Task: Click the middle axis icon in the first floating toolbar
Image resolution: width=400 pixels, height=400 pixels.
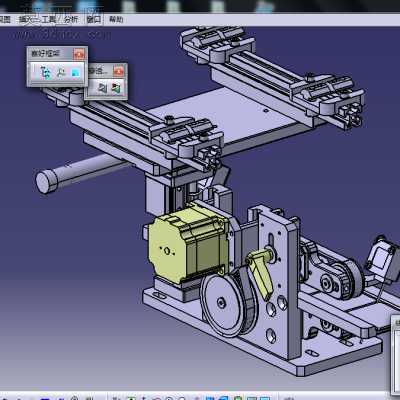Action: 61,73
